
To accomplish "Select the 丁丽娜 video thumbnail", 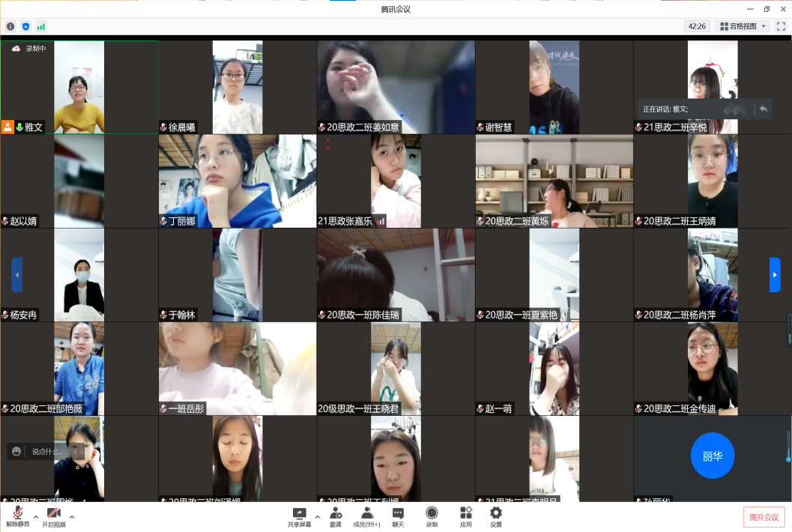I will (237, 181).
